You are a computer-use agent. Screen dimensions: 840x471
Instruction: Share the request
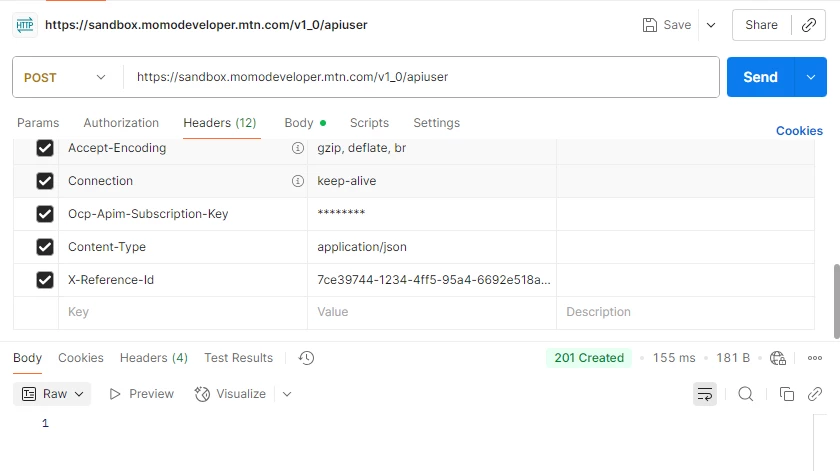(761, 25)
